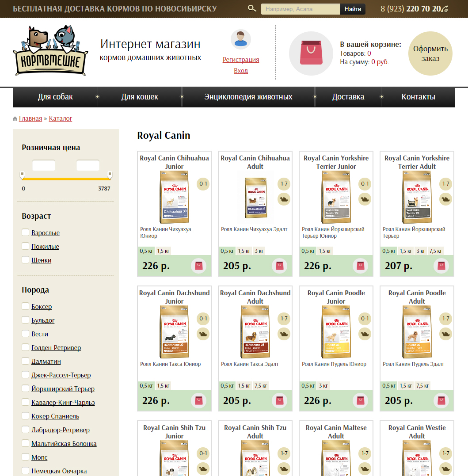Select the Кокер Спаниель breed checkbox
This screenshot has width=468, height=476.
26,415
